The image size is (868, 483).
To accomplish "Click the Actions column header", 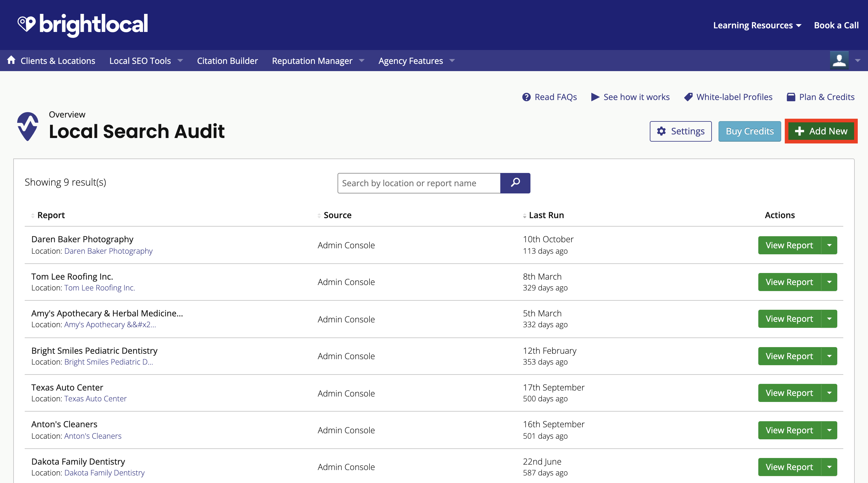I will (780, 215).
